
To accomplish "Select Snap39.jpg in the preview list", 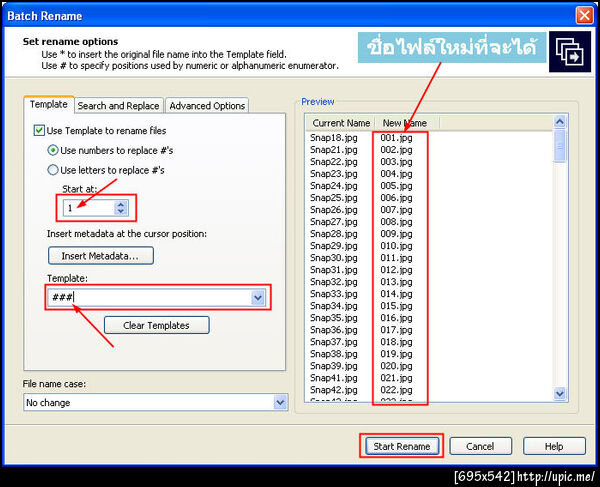I will pyautogui.click(x=334, y=366).
